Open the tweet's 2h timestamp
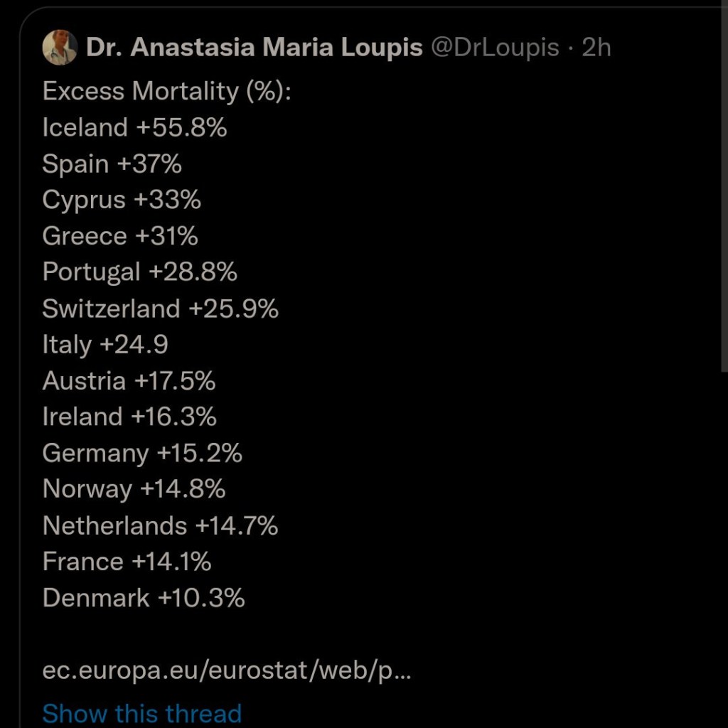 pos(596,48)
